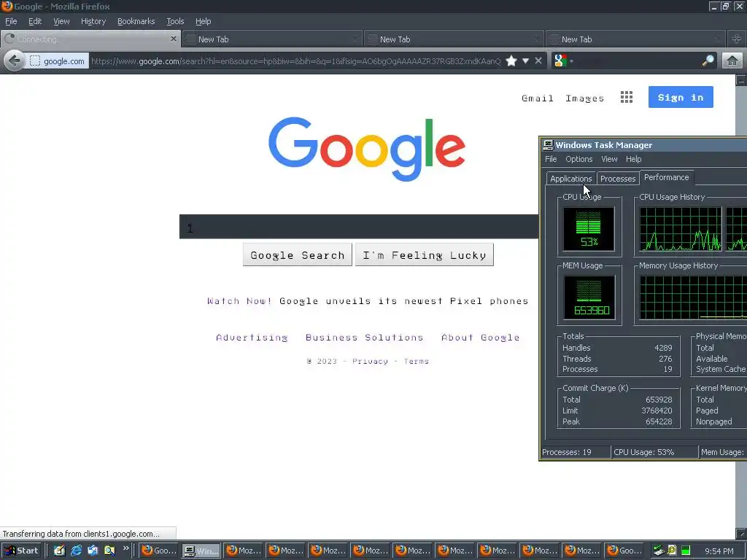This screenshot has width=747, height=560.
Task: Switch to Task Manager Processes tab
Action: pyautogui.click(x=618, y=179)
